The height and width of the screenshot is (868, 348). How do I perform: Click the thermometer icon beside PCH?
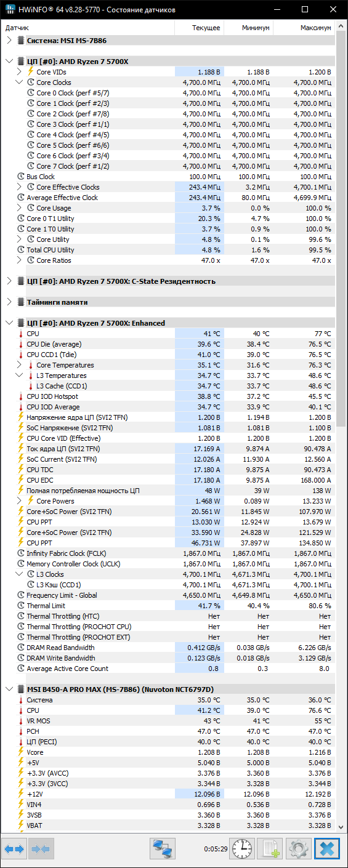(x=21, y=731)
